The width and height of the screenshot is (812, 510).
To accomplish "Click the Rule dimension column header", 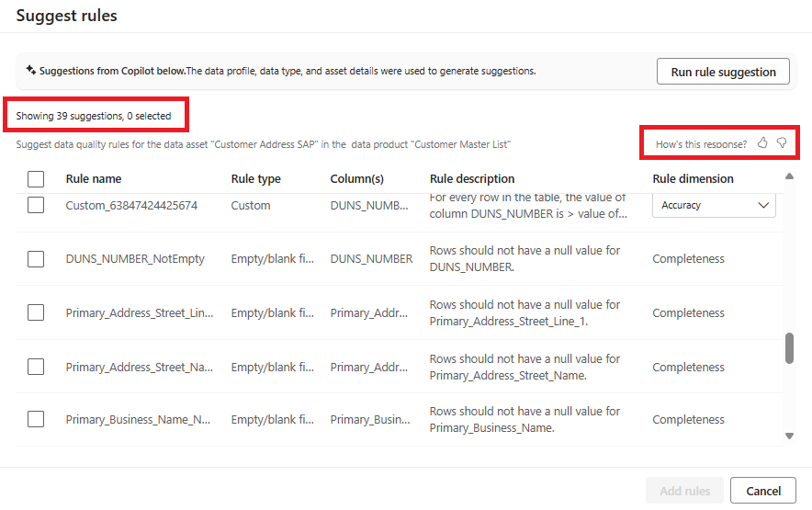I will coord(694,179).
